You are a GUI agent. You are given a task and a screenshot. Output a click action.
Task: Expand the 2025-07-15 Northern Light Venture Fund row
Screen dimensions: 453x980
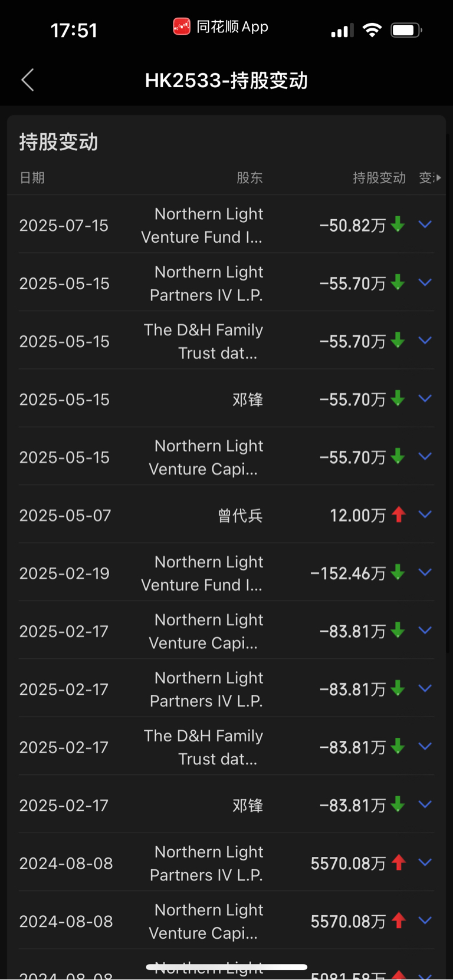[x=425, y=225]
